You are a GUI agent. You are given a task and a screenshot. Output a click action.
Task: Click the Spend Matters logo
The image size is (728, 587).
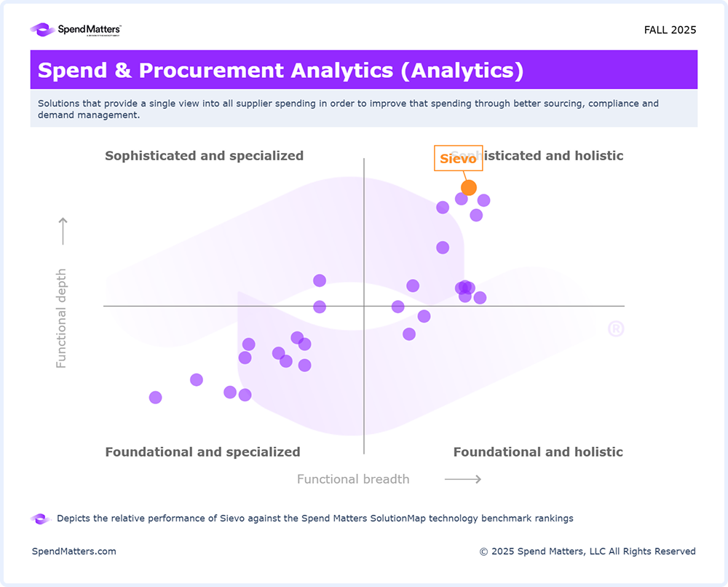tap(76, 30)
